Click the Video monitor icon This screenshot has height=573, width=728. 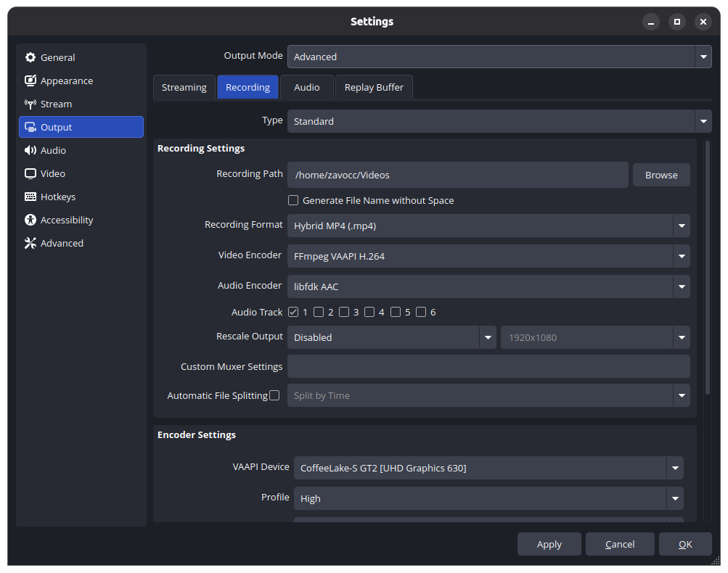[x=30, y=173]
